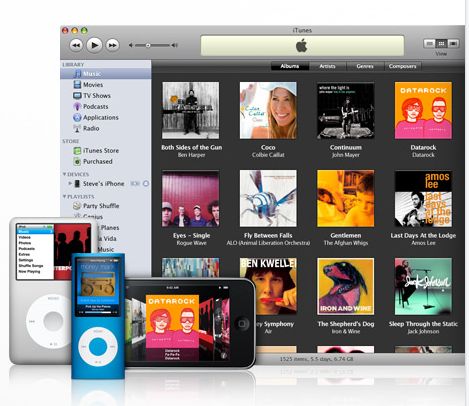Click the Play button in iTunes
469x406 pixels.
coord(94,45)
